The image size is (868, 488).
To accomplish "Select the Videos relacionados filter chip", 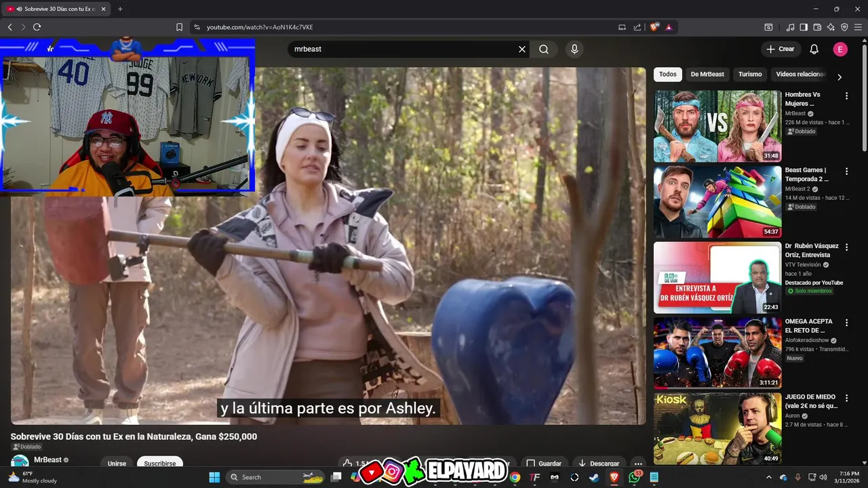I will click(800, 75).
